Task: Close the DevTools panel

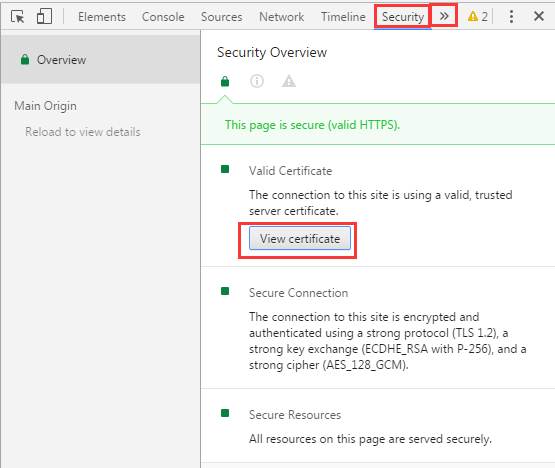Action: point(539,16)
